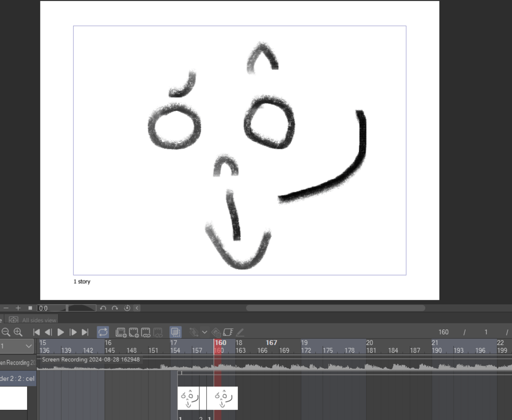Advance to the next frame
The height and width of the screenshot is (420, 512).
pos(72,332)
